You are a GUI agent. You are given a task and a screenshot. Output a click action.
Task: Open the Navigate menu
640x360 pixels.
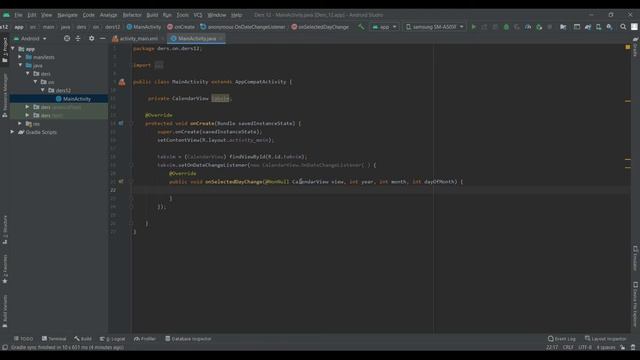click(67, 15)
